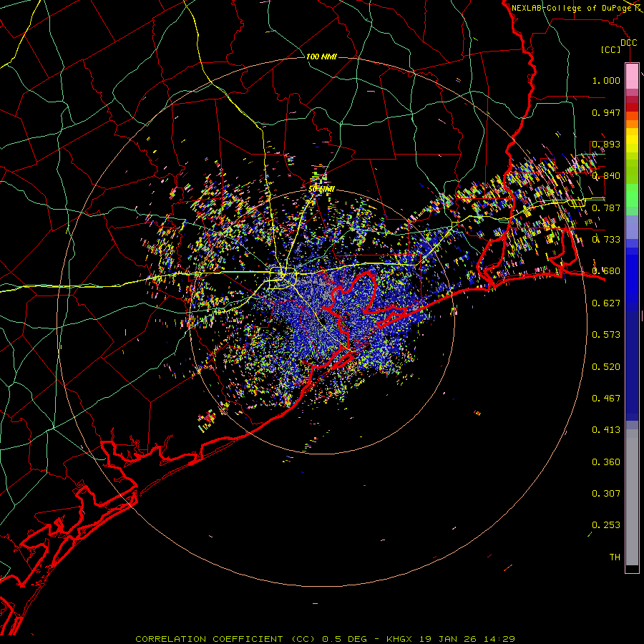Image resolution: width=644 pixels, height=644 pixels.
Task: Select the 0.467 scale value
Action: point(606,399)
